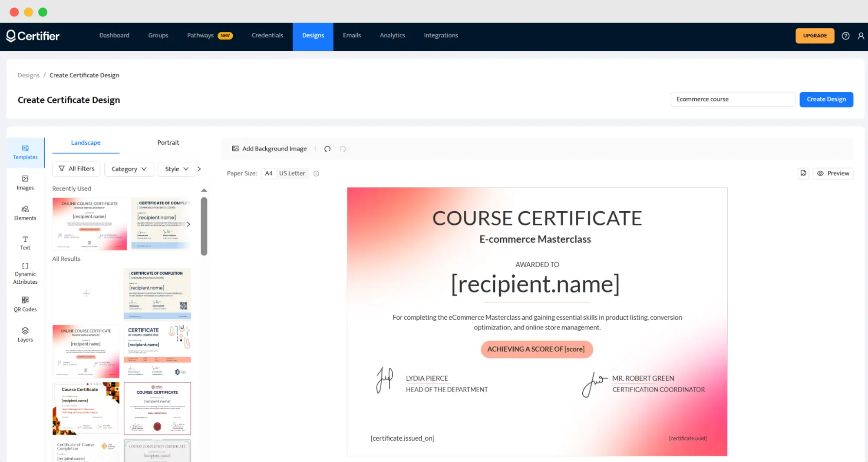Open the Analytics menu
The width and height of the screenshot is (868, 462).
tap(392, 36)
